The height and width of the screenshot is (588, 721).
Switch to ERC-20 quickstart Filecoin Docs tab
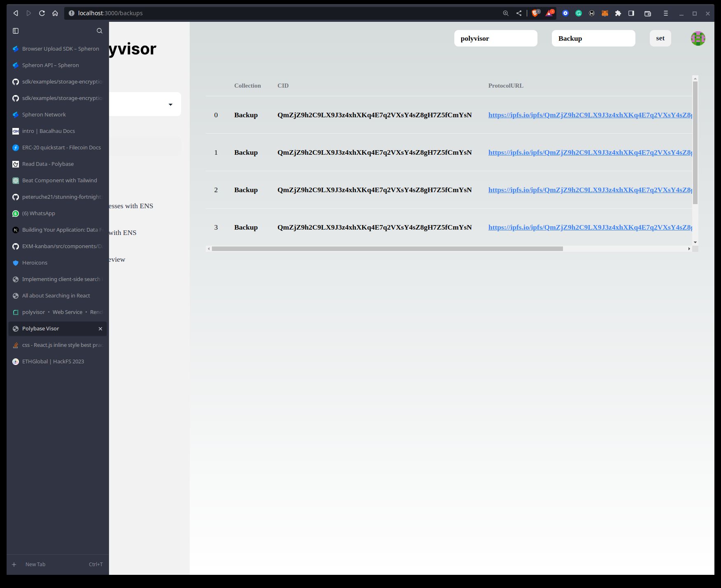point(58,147)
